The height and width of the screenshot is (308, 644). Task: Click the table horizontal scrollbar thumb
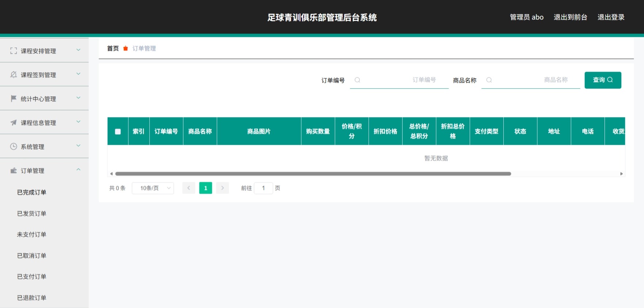313,174
